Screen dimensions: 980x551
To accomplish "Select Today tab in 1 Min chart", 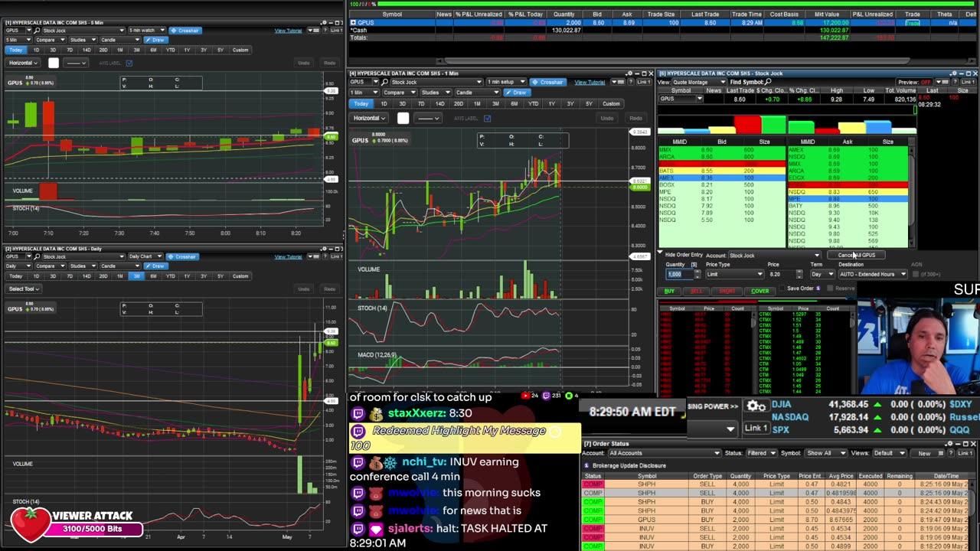I will (x=361, y=103).
